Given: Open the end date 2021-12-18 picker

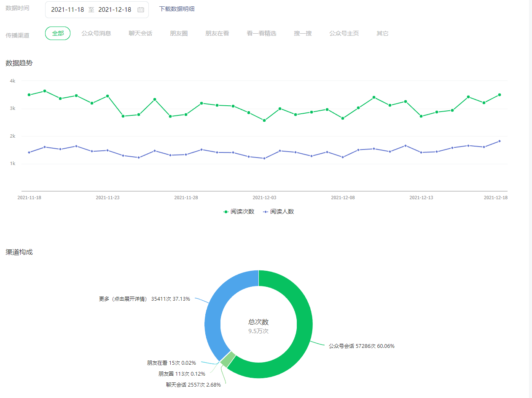Looking at the screenshot, I should pyautogui.click(x=115, y=10).
